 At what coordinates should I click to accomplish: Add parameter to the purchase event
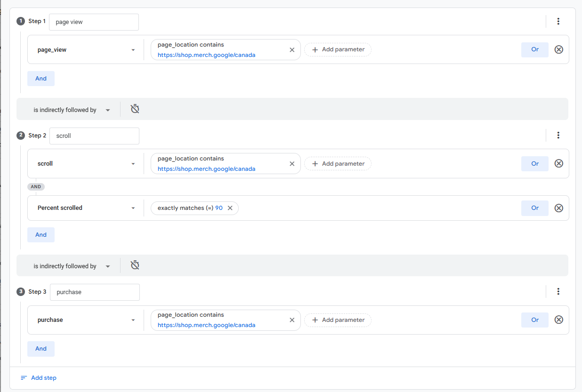(x=338, y=320)
